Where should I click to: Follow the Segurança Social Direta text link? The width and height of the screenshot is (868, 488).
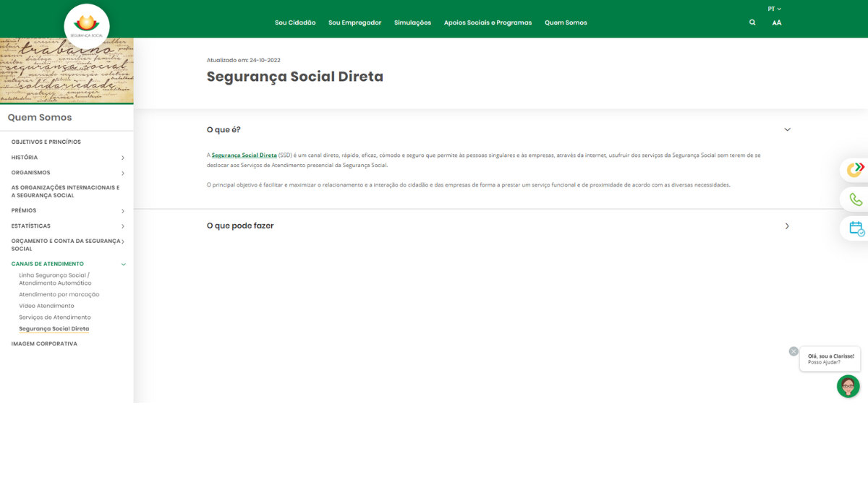[244, 155]
